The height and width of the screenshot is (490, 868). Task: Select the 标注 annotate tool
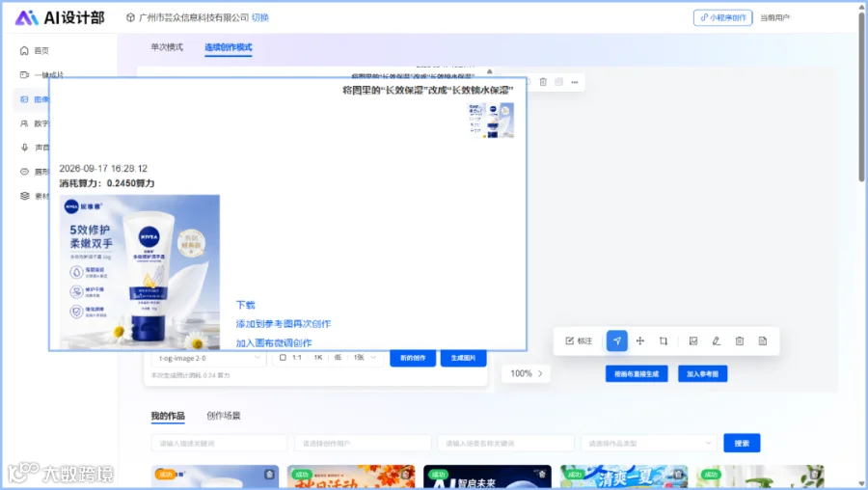[579, 341]
